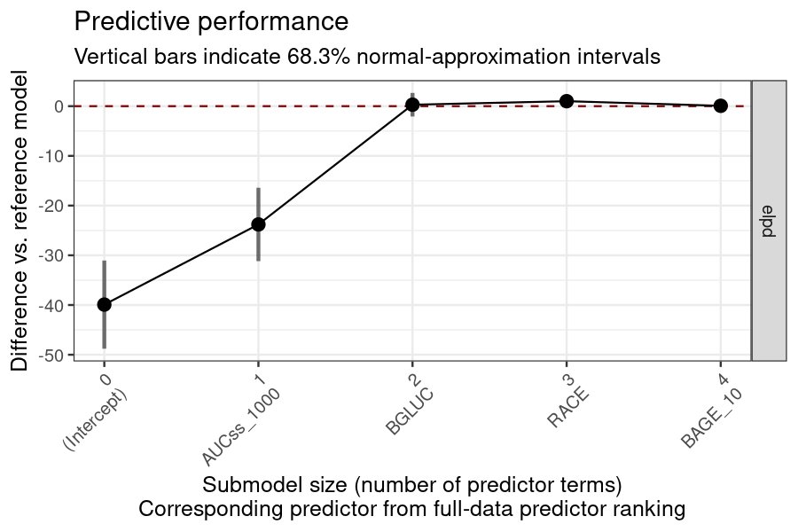Click the "Corresponding predictor" x-axis caption line
Viewport: 798px width, 532px height.
pyautogui.click(x=412, y=510)
